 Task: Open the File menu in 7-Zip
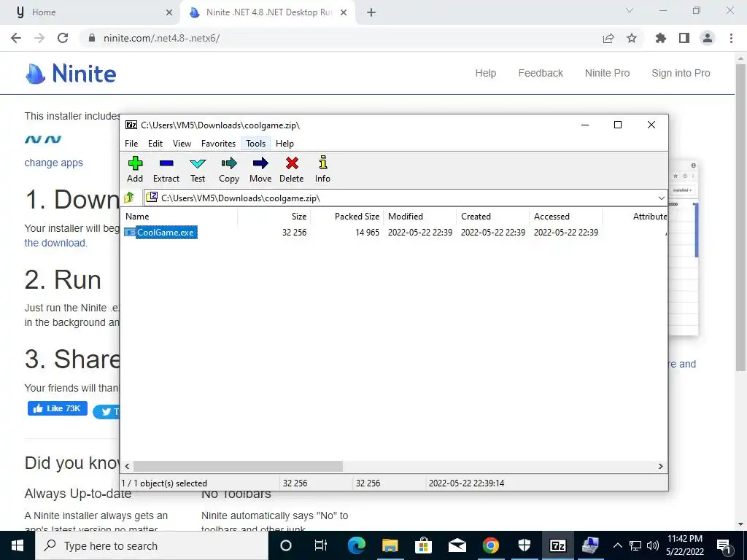point(131,144)
